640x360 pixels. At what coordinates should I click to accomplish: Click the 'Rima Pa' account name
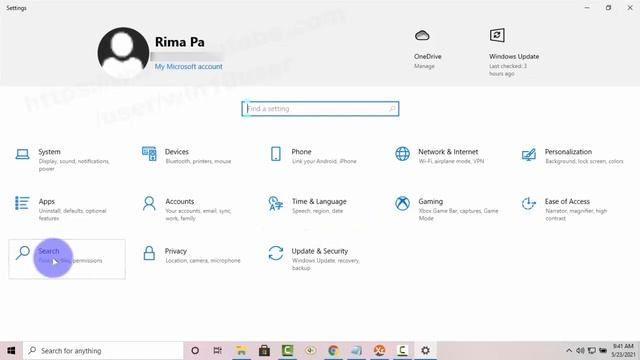point(180,42)
